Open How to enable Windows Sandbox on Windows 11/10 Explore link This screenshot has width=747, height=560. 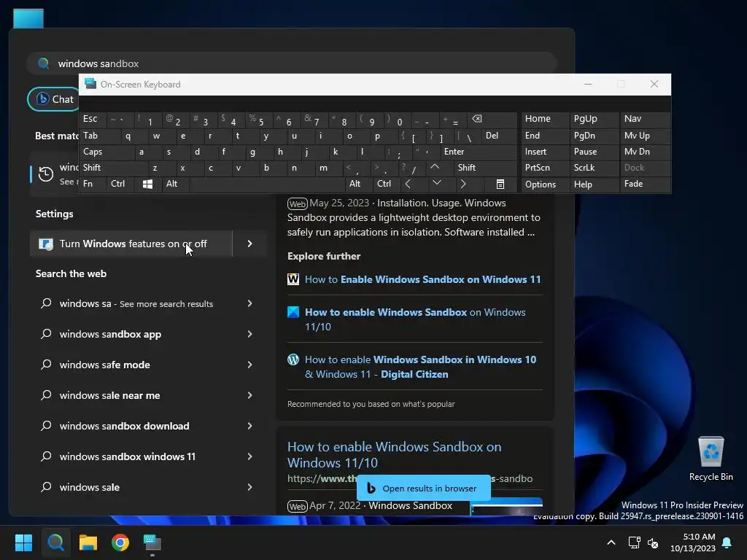[x=415, y=319]
